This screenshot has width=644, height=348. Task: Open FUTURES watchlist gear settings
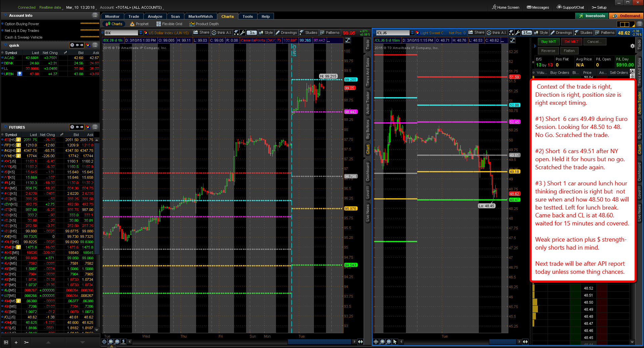(x=72, y=127)
